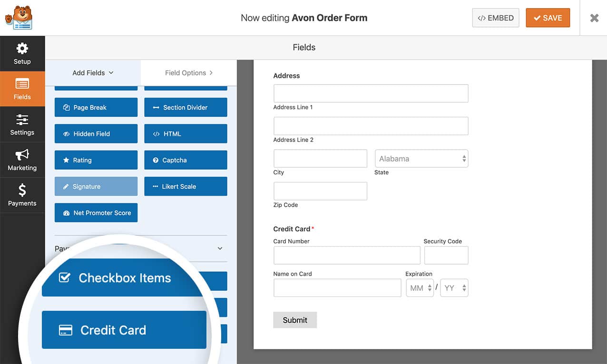Switch to the Add Fields tab
Screen dimensions: 607x364
(93, 73)
